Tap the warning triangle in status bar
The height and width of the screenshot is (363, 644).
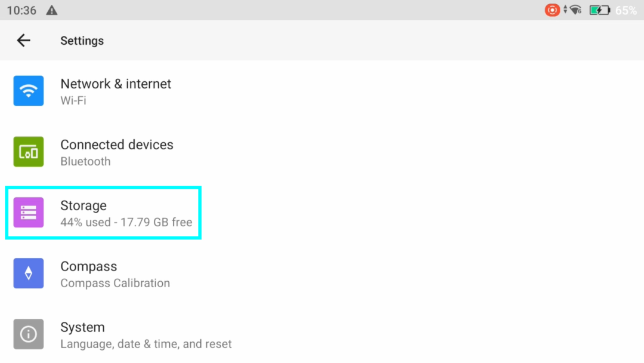click(x=52, y=10)
